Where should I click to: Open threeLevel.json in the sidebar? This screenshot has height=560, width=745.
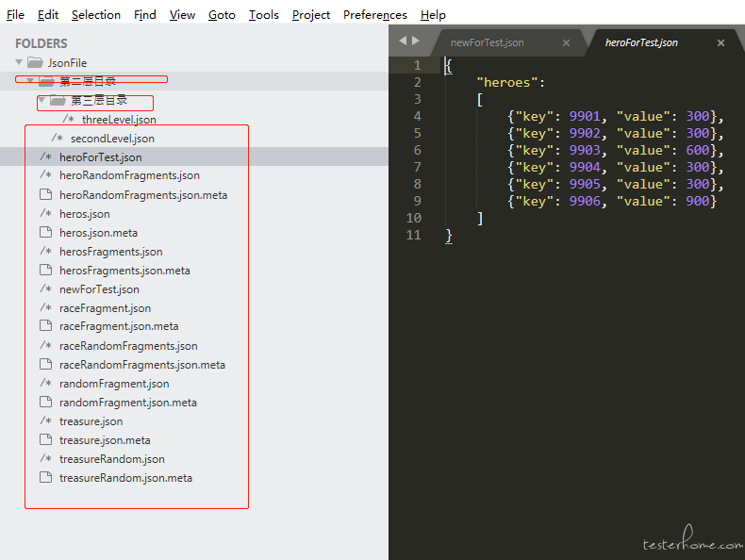coord(119,119)
